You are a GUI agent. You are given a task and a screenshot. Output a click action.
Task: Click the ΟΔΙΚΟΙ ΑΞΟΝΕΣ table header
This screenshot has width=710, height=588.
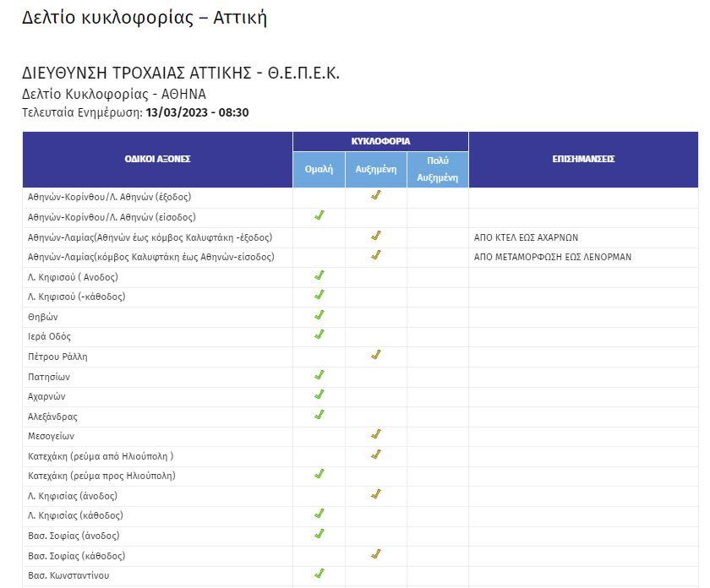(157, 159)
